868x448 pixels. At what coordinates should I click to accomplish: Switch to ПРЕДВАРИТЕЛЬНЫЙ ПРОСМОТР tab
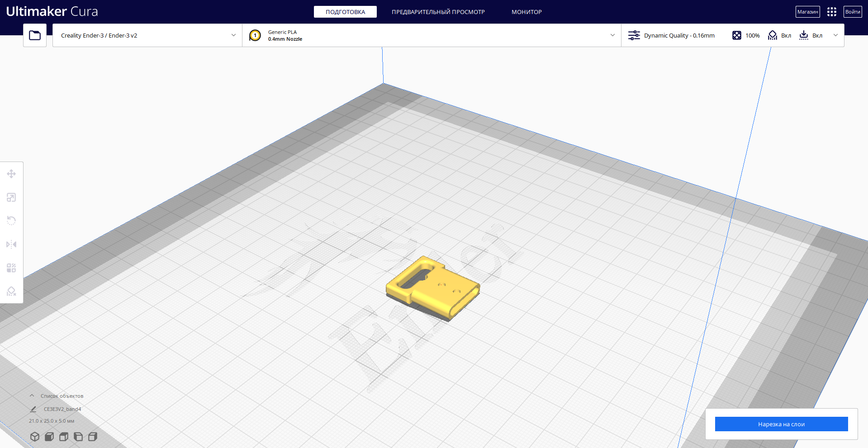click(x=438, y=12)
